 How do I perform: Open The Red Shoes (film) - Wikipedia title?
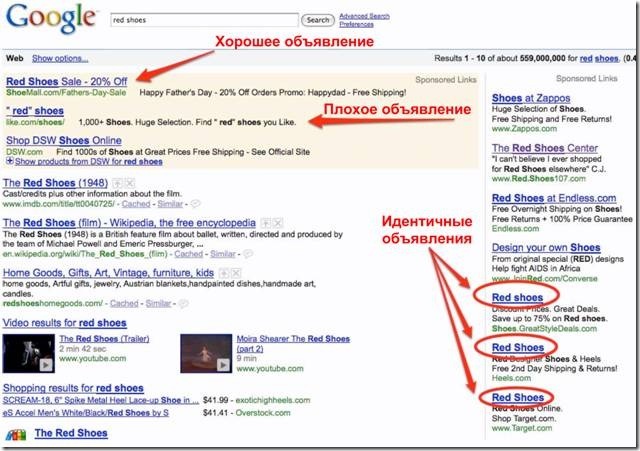129,223
